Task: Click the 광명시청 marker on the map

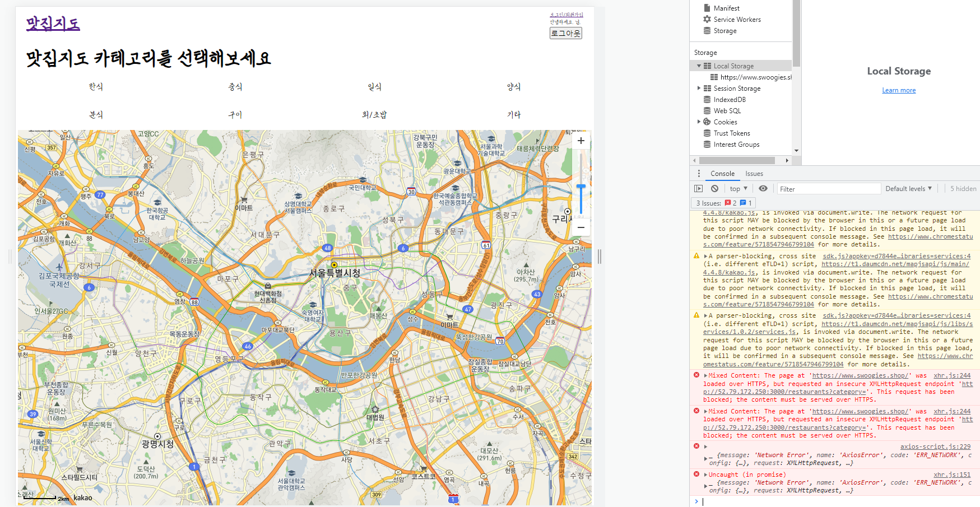Action: 157,436
